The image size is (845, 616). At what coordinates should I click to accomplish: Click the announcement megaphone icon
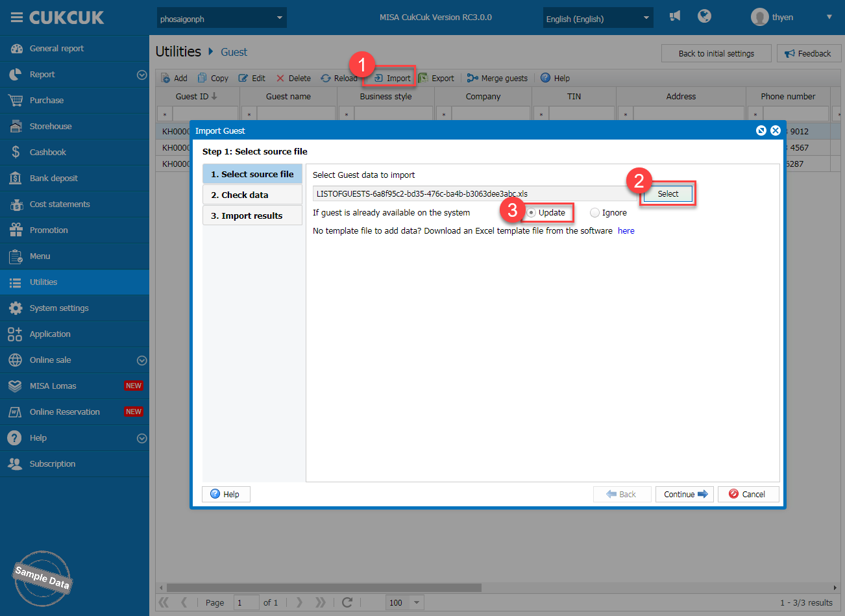[x=675, y=16]
